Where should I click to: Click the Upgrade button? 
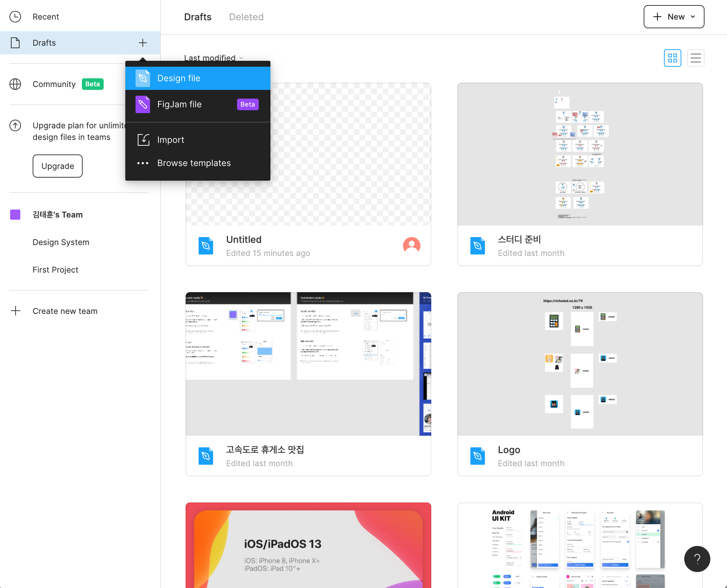coord(58,166)
